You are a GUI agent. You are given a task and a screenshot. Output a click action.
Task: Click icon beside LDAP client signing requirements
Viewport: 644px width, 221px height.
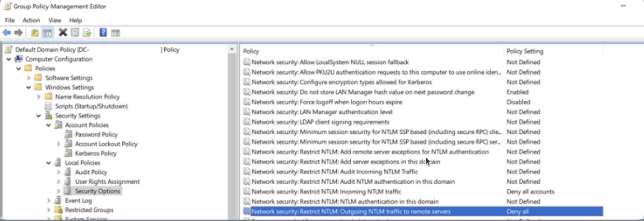(247, 122)
